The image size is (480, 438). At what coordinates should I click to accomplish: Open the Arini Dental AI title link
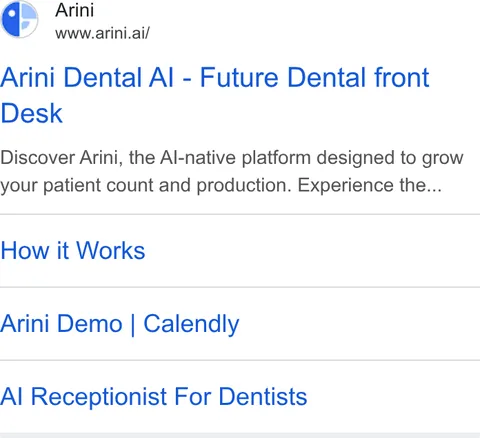(x=215, y=95)
